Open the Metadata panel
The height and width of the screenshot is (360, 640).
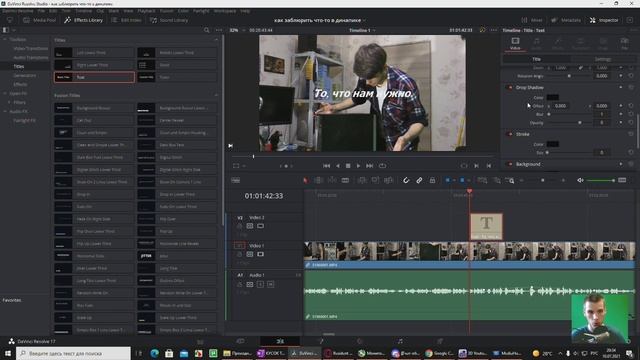(566, 20)
